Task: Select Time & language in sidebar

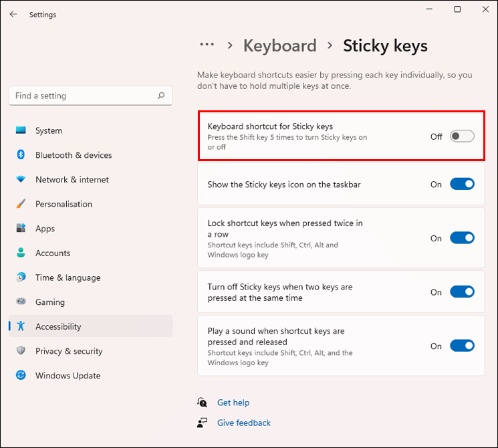Action: 68,277
